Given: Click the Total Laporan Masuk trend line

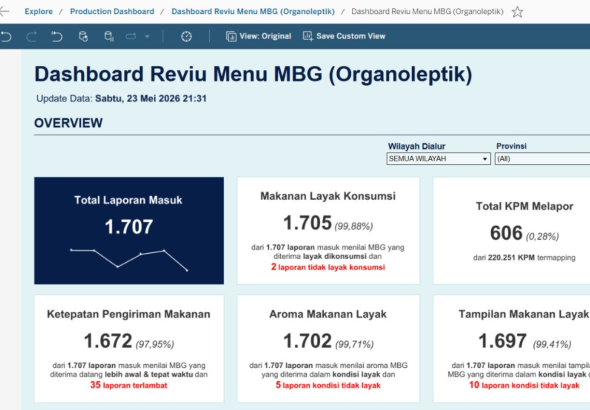Looking at the screenshot, I should point(129,260).
